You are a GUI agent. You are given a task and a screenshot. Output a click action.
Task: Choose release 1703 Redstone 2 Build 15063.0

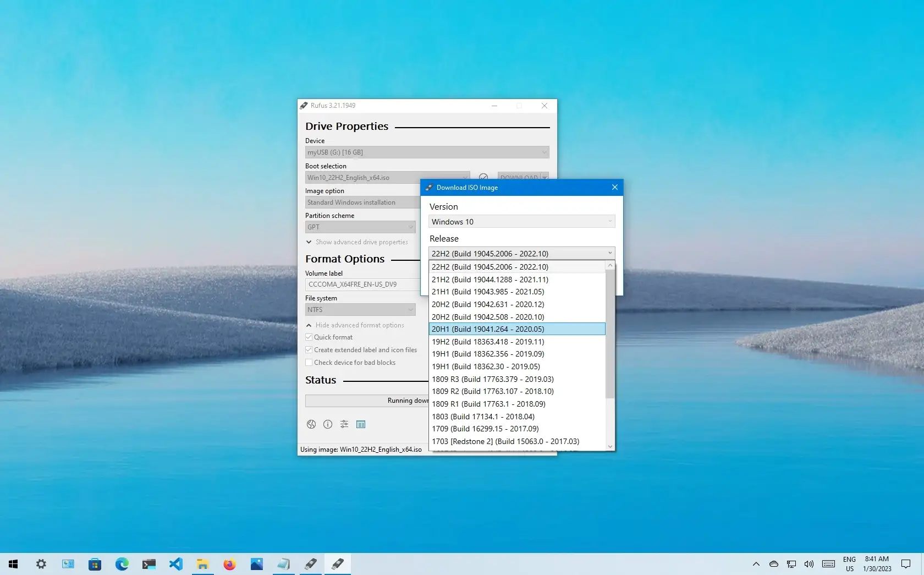pos(517,441)
